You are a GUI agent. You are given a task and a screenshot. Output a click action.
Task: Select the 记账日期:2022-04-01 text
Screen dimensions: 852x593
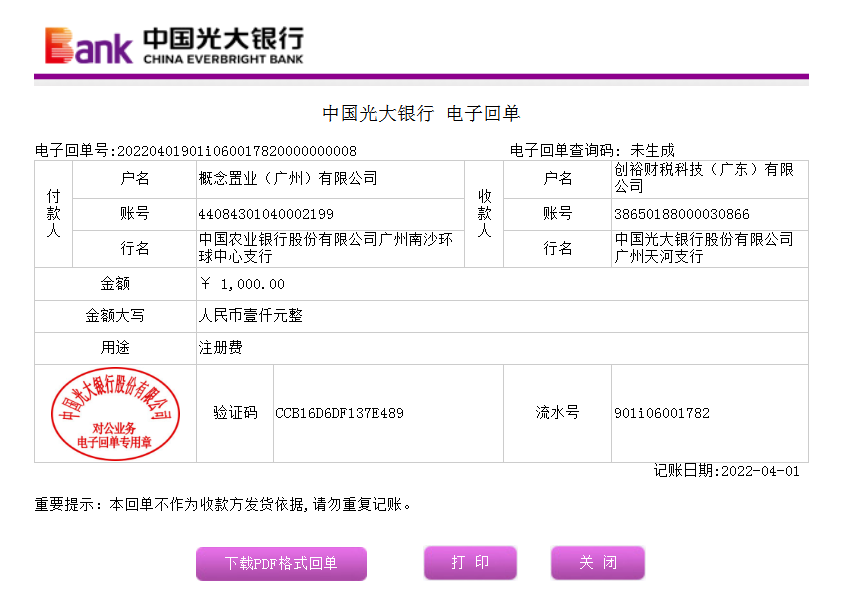pyautogui.click(x=726, y=471)
